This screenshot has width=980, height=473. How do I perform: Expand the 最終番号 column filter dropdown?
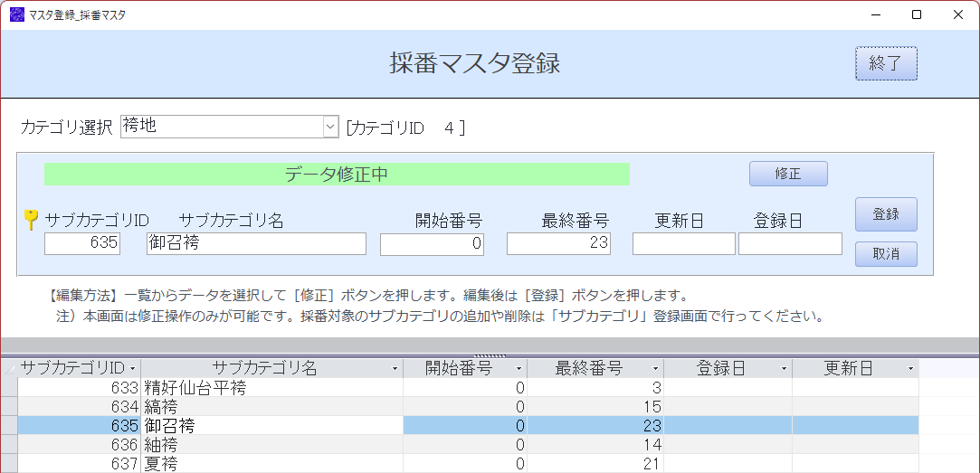point(655,369)
